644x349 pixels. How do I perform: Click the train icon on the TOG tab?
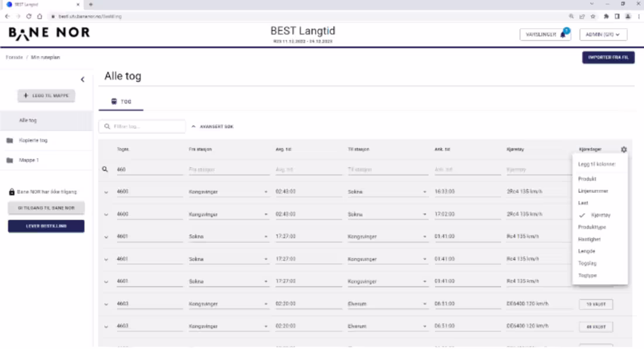click(x=114, y=101)
